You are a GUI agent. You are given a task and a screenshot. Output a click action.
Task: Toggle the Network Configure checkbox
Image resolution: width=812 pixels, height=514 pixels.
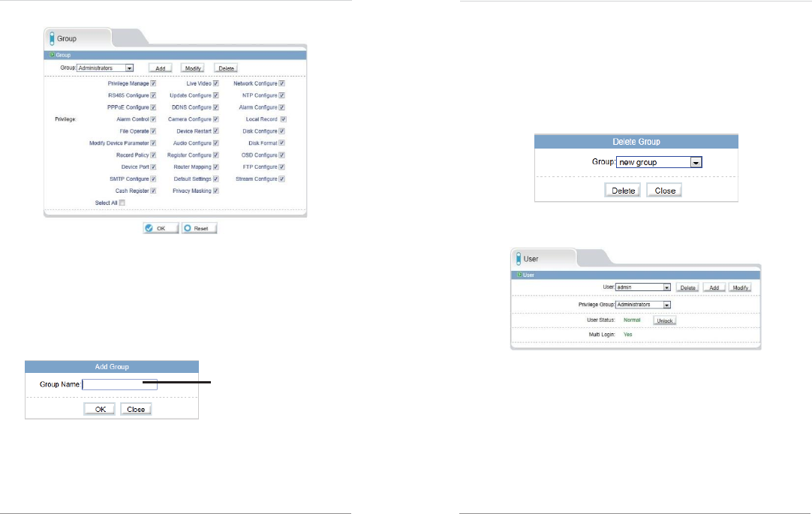pos(281,83)
